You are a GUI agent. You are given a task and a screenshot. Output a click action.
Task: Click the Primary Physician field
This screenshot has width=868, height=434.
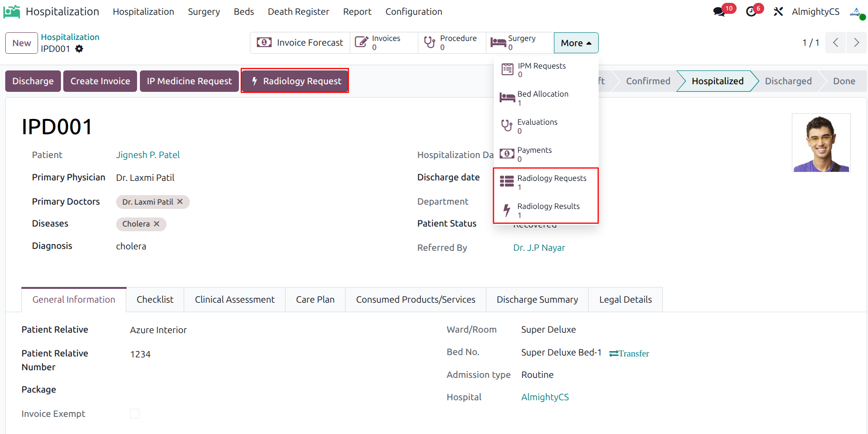(145, 178)
